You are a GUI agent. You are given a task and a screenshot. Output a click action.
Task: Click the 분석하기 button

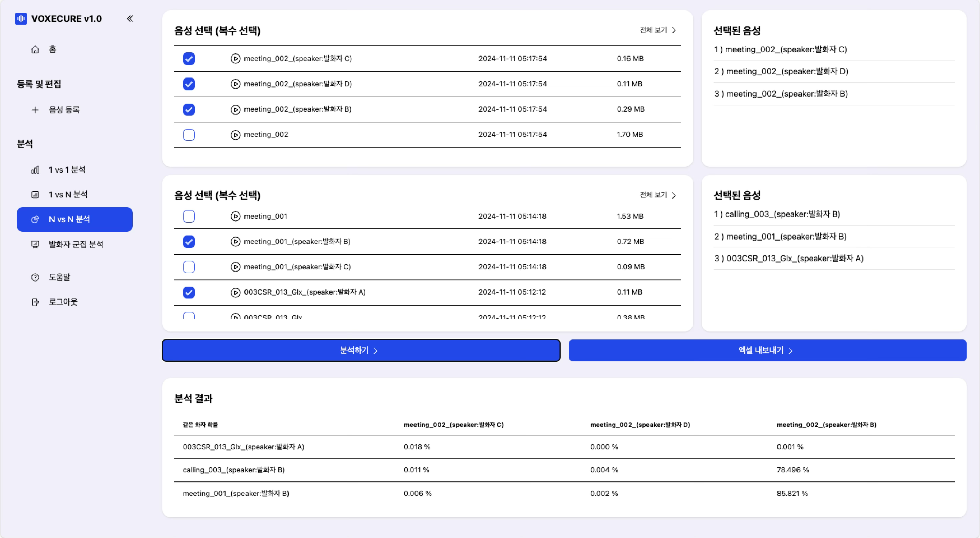[361, 350]
